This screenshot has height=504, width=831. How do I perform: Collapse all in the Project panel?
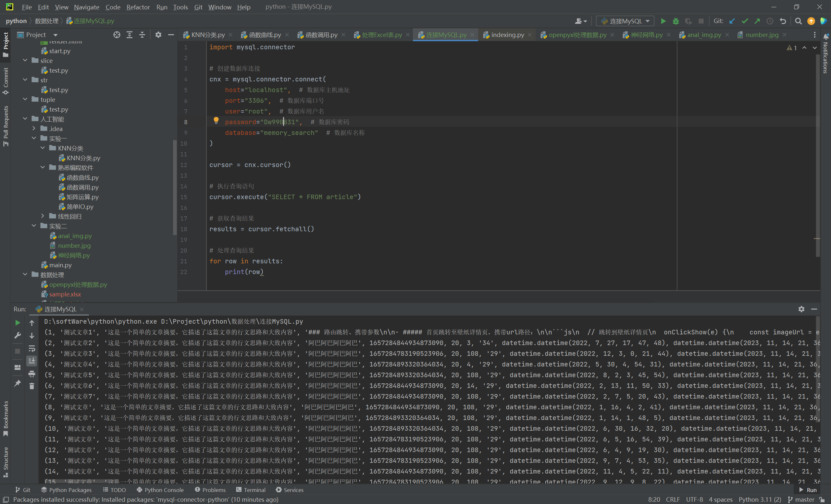(142, 35)
